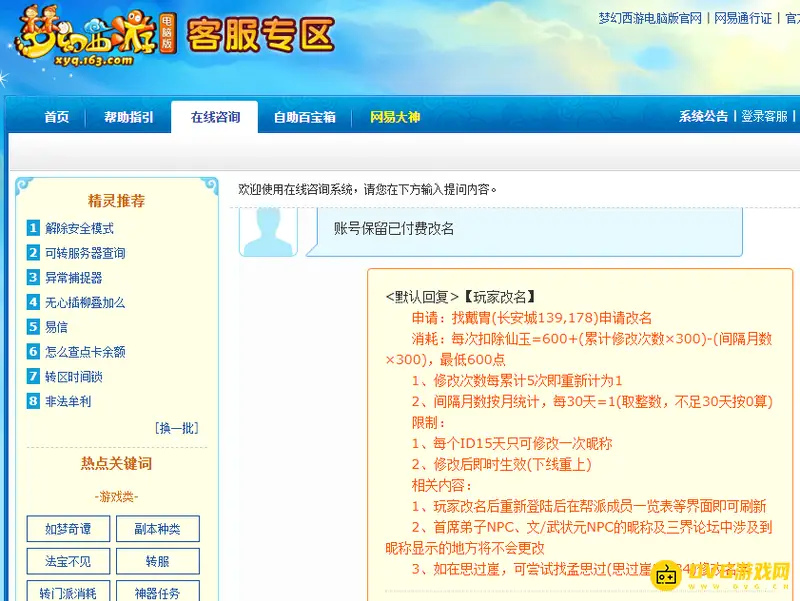
Task: Click the 客服专区 title
Action: [x=260, y=35]
